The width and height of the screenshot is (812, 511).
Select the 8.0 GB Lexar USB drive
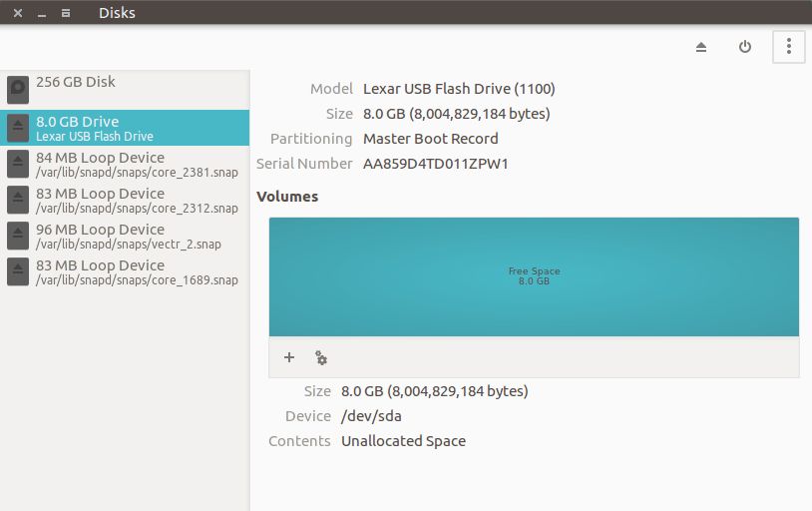coord(124,128)
